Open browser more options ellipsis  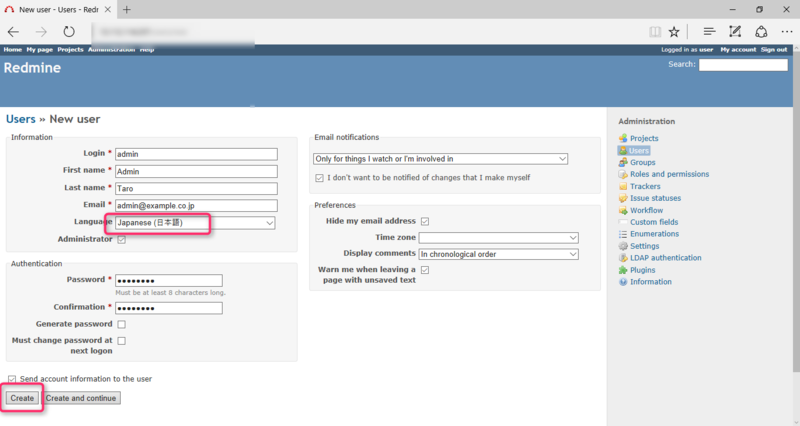(x=787, y=32)
